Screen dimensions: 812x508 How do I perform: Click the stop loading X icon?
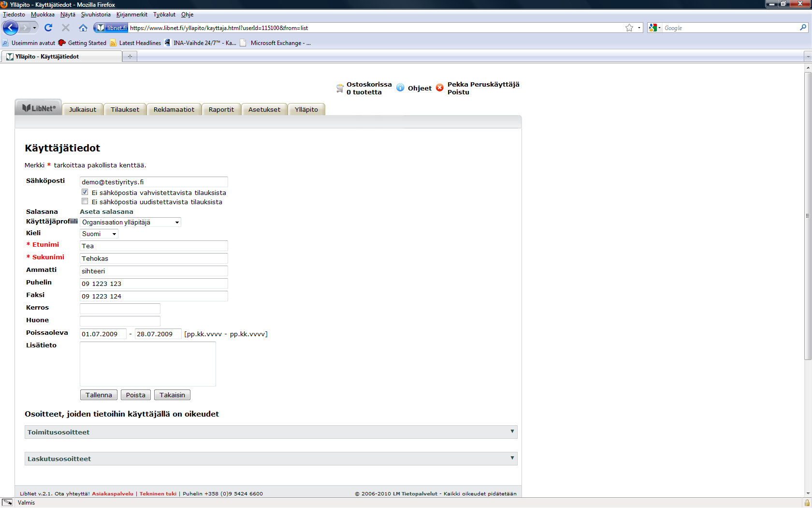[x=66, y=28]
